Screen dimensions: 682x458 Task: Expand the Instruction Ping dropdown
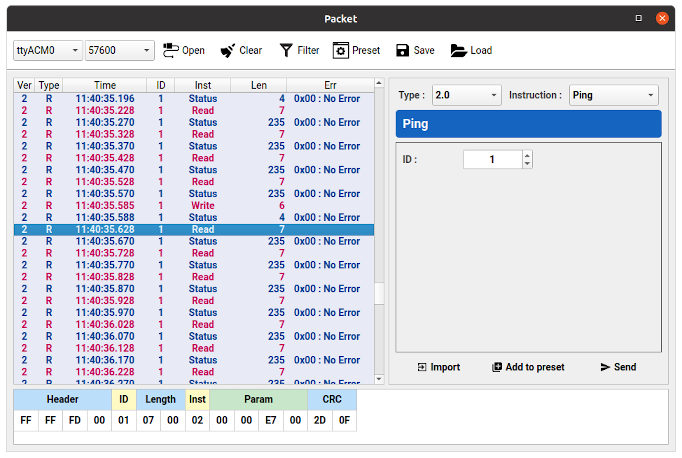[x=613, y=95]
